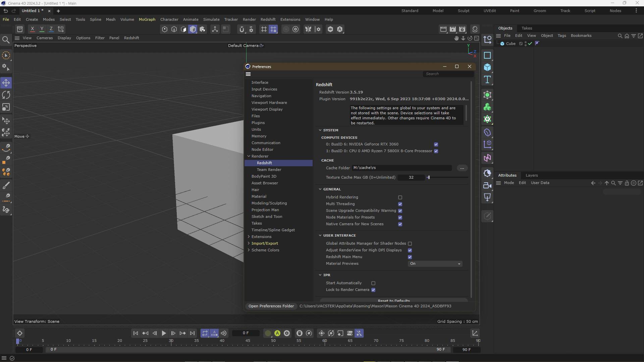644x362 pixels.
Task: Open the MoGraph menu
Action: [x=147, y=19]
